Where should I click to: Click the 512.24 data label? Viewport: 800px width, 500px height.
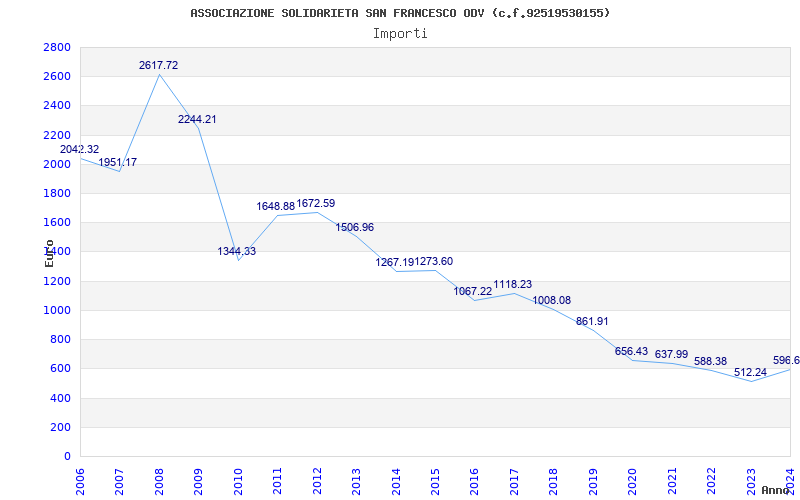click(751, 372)
